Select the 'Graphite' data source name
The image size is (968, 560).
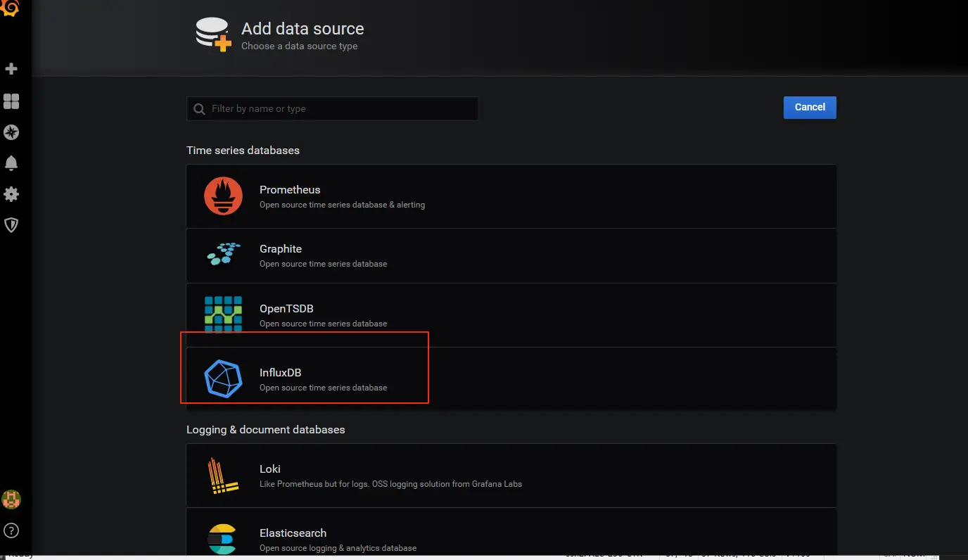pyautogui.click(x=281, y=249)
